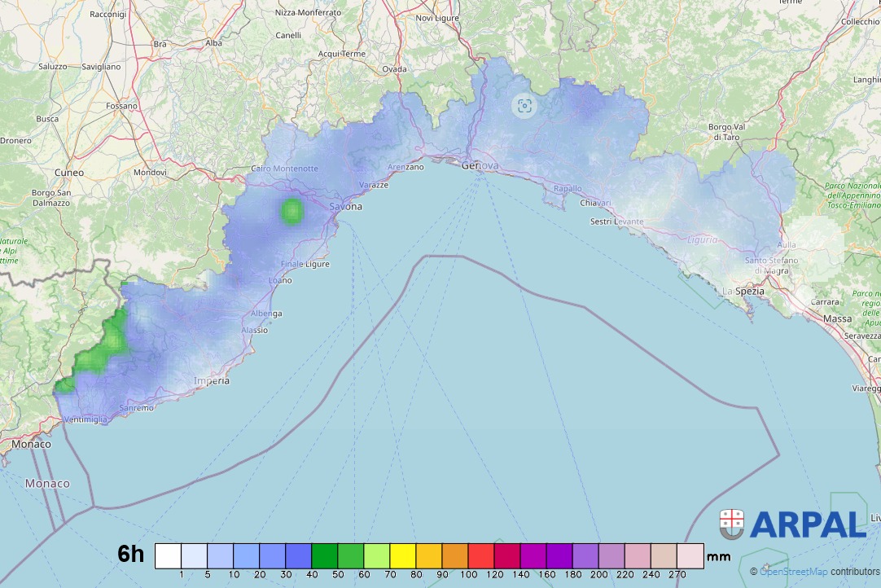Click the ARPAL logo text
This screenshot has height=588, width=881.
(x=808, y=524)
